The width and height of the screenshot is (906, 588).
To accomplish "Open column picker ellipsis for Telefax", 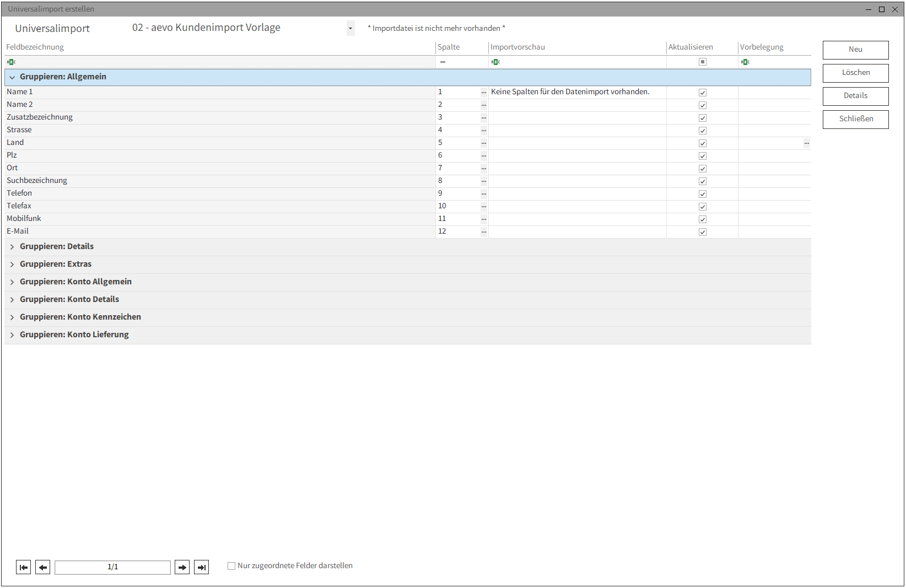I will pos(484,206).
